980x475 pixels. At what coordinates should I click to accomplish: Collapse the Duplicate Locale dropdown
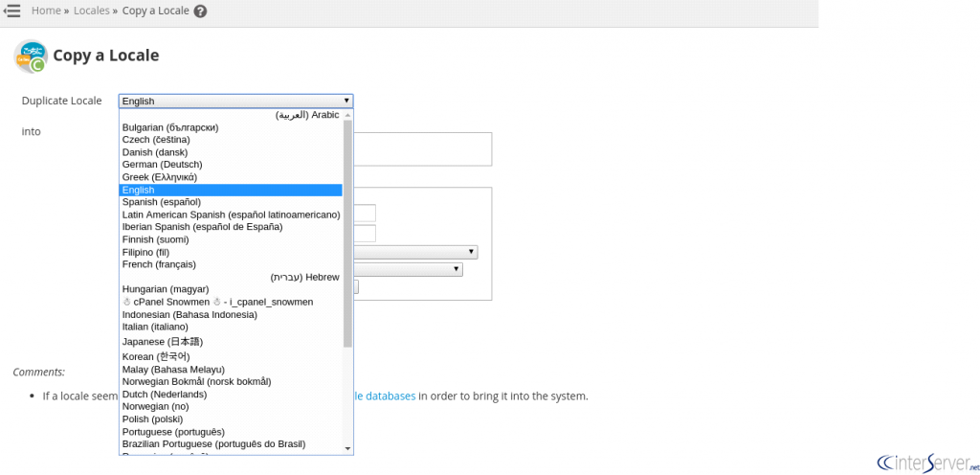tap(235, 102)
